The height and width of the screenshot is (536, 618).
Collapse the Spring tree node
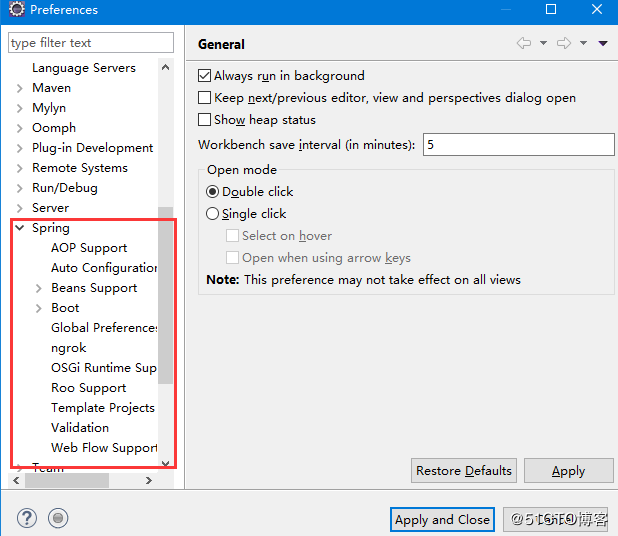click(20, 228)
